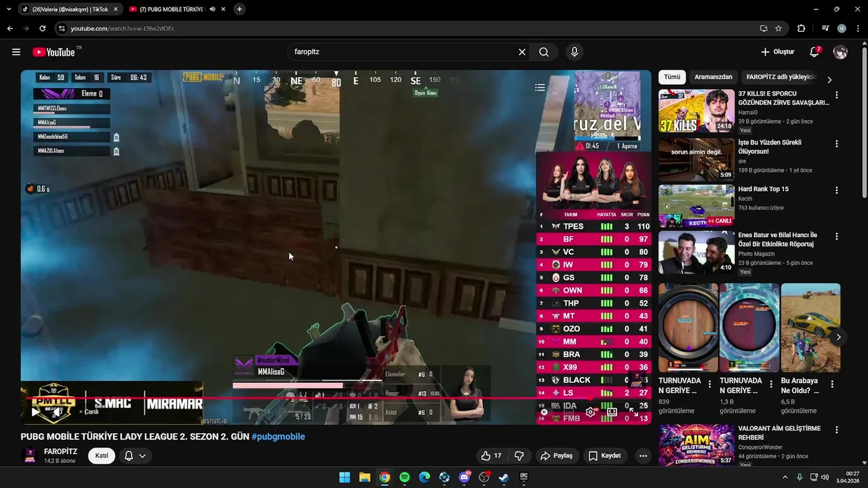
Task: Select the Tümü filter chip
Action: click(672, 77)
